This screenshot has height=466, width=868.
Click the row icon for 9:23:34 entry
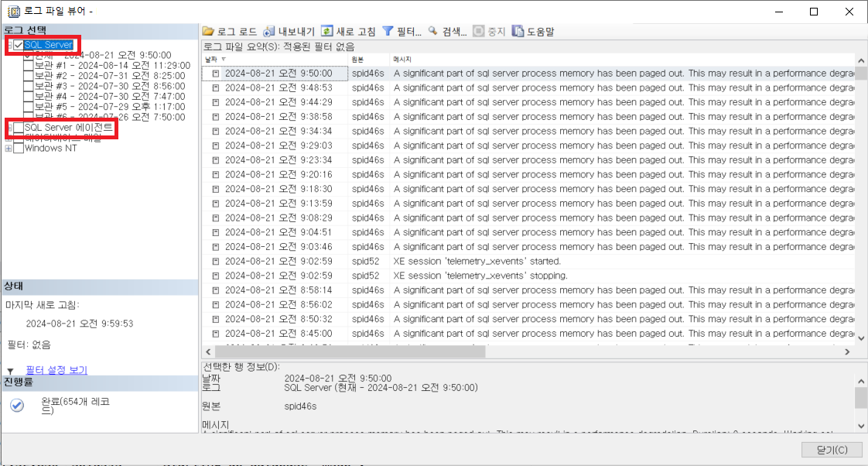(x=216, y=159)
